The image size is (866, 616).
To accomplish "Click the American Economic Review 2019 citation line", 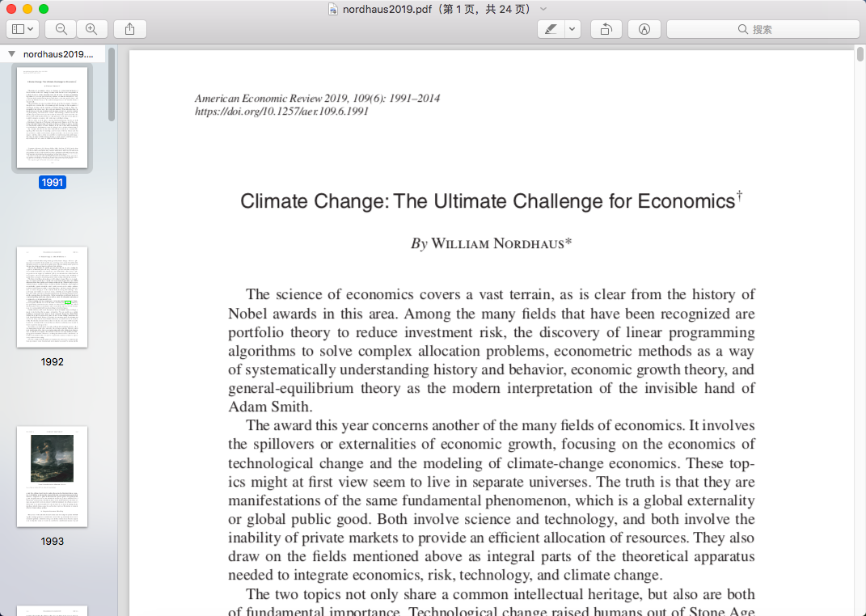I will click(x=317, y=99).
